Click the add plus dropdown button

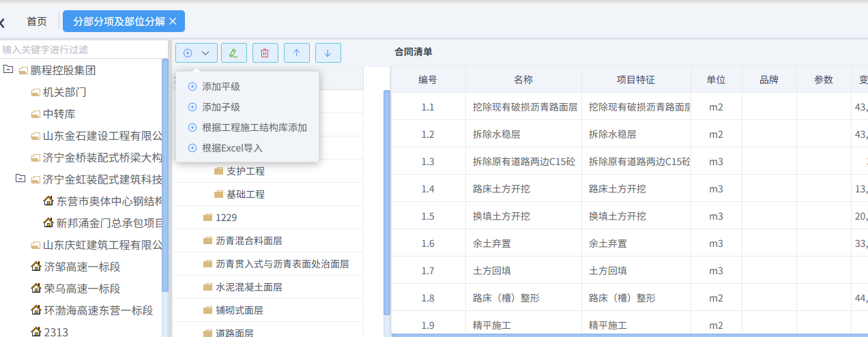coord(196,53)
